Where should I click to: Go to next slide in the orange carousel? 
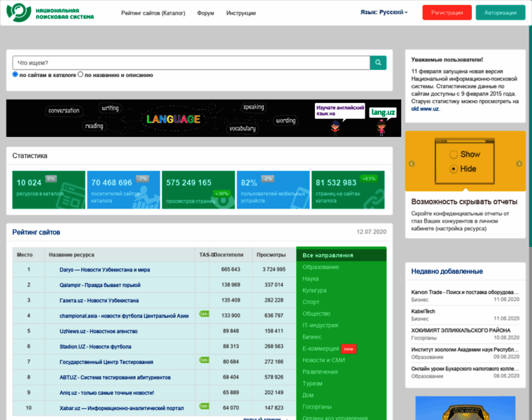(x=519, y=164)
